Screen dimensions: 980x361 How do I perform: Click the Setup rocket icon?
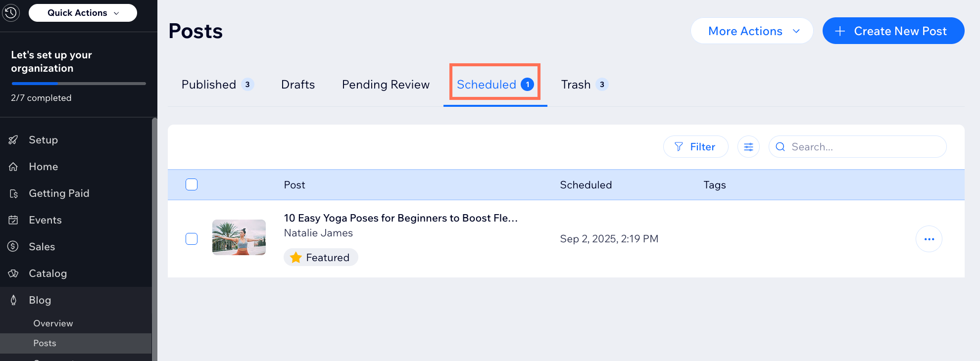tap(13, 140)
